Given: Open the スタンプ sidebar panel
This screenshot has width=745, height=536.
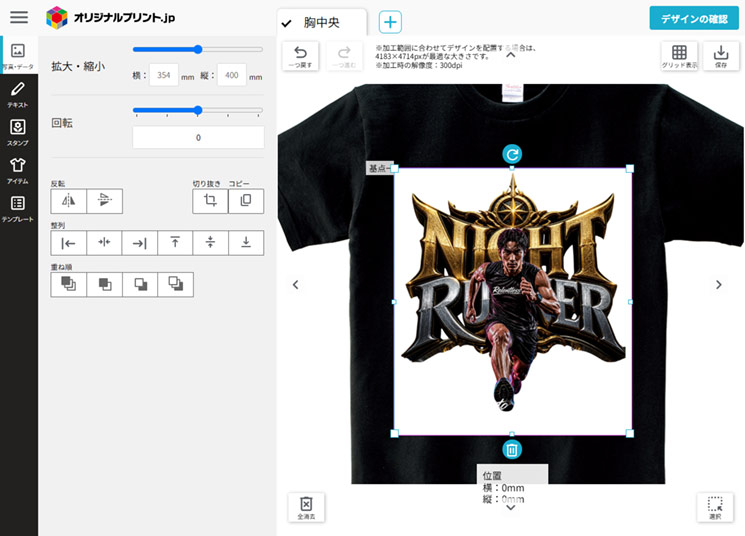Looking at the screenshot, I should (x=18, y=132).
